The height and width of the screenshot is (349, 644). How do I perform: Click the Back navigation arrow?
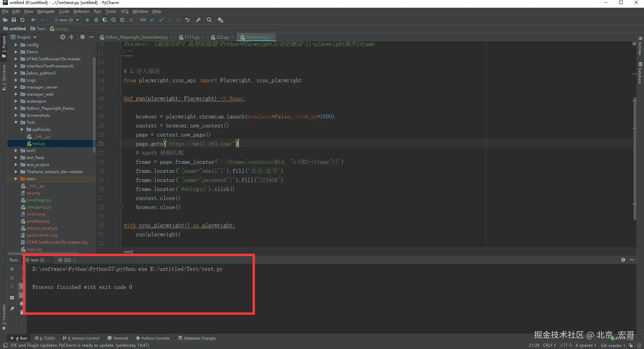pyautogui.click(x=33, y=20)
